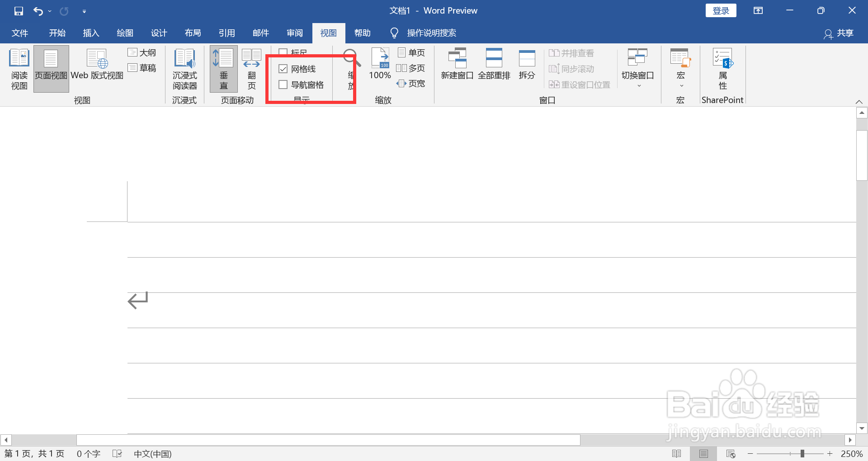Viewport: 868px width, 461px height.
Task: Click Synchronous Scrolling (同步滚动)
Action: click(x=571, y=69)
